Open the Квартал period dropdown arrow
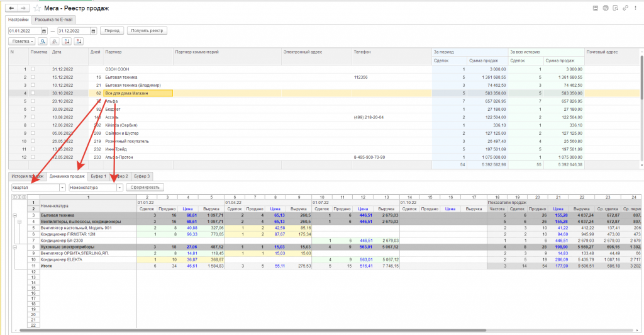 point(62,188)
